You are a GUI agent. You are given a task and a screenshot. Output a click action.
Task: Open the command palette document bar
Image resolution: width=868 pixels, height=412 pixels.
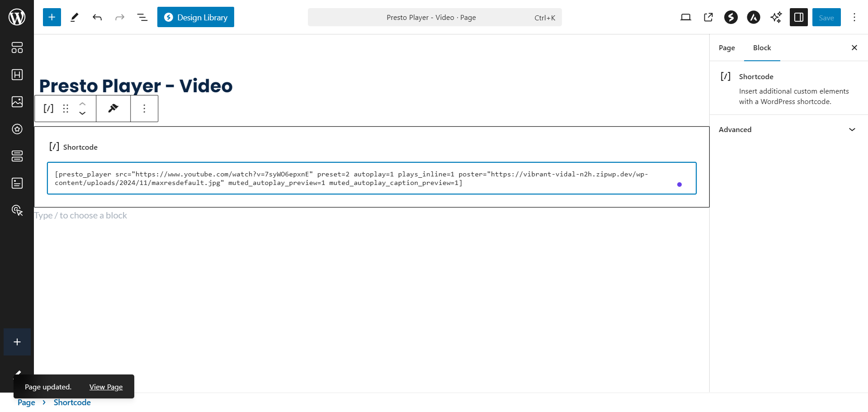click(x=435, y=17)
